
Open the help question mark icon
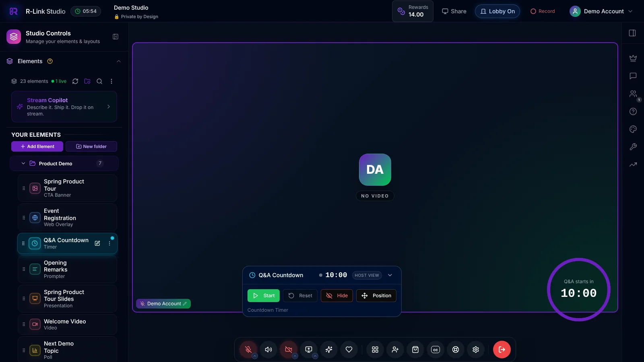click(x=633, y=111)
